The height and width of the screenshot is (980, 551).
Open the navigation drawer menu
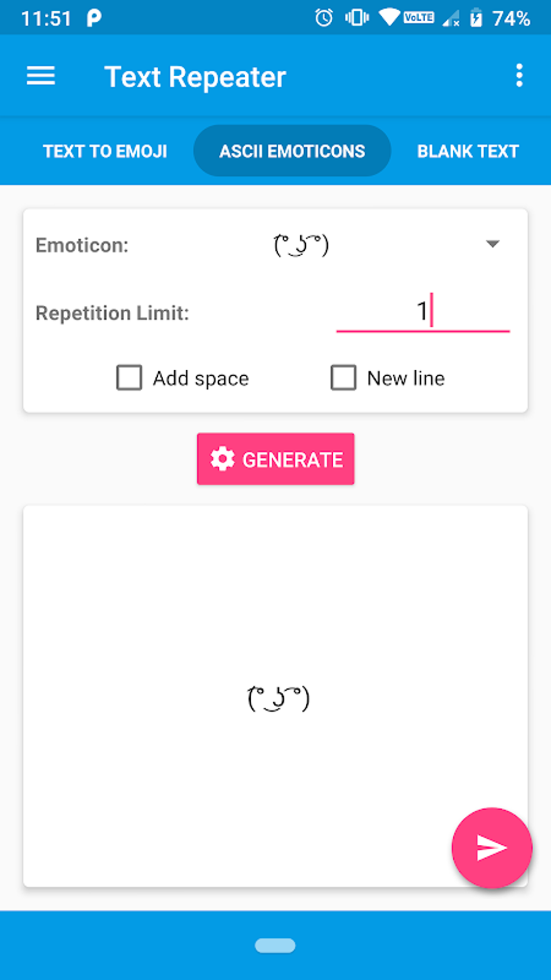(41, 76)
